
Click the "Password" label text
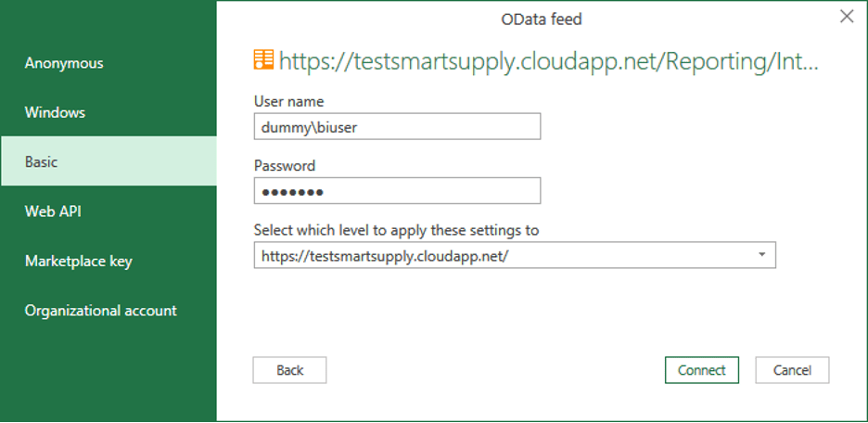click(285, 166)
